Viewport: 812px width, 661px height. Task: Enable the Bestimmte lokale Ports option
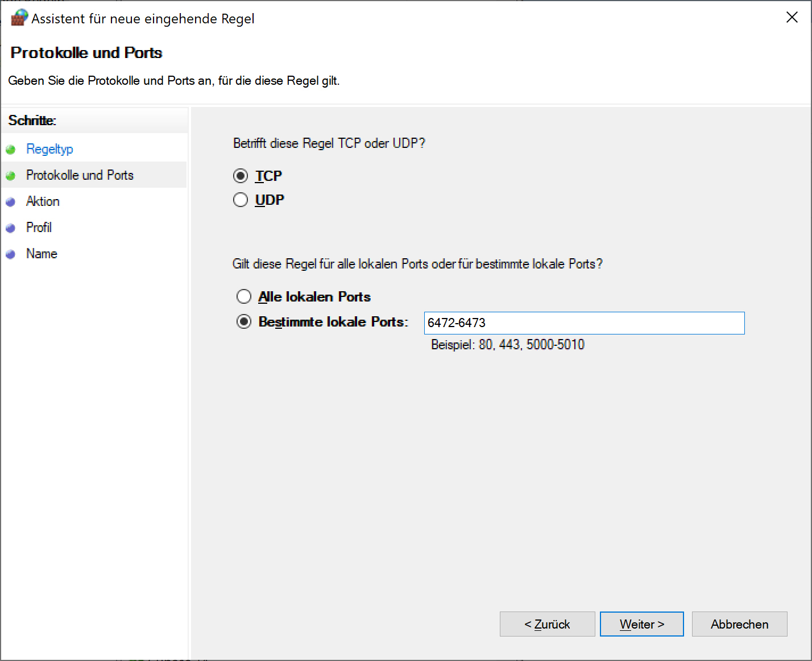[x=244, y=321]
